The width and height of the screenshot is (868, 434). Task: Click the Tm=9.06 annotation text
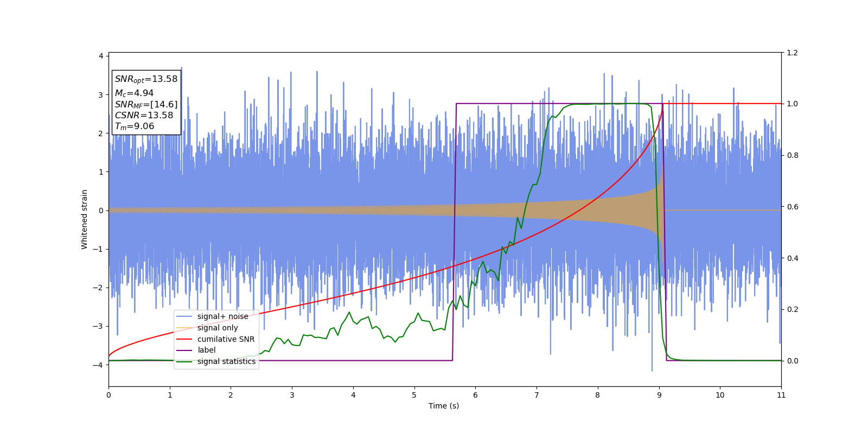point(135,126)
